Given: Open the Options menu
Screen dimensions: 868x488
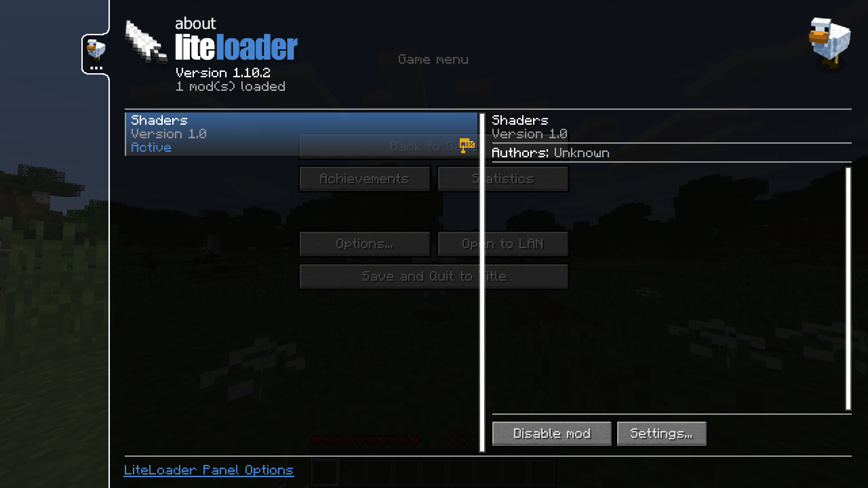Looking at the screenshot, I should tap(364, 243).
